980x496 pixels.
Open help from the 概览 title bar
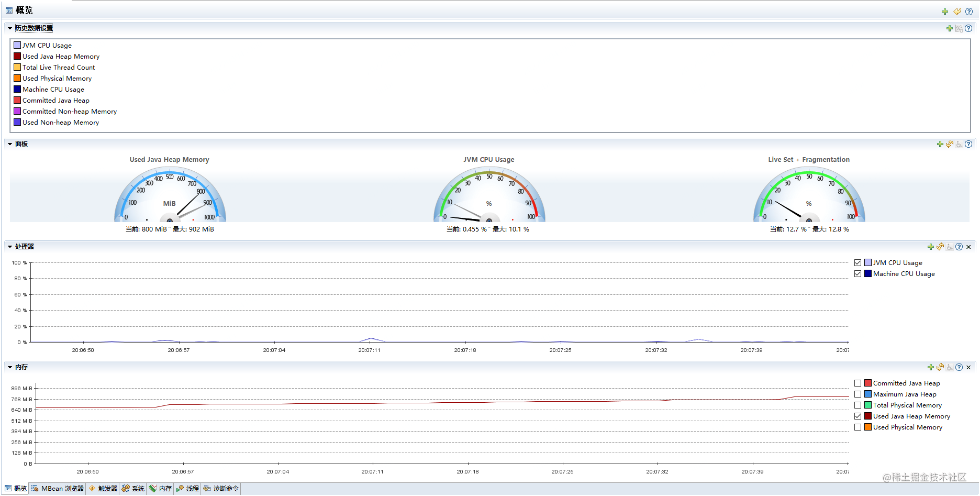click(x=969, y=12)
